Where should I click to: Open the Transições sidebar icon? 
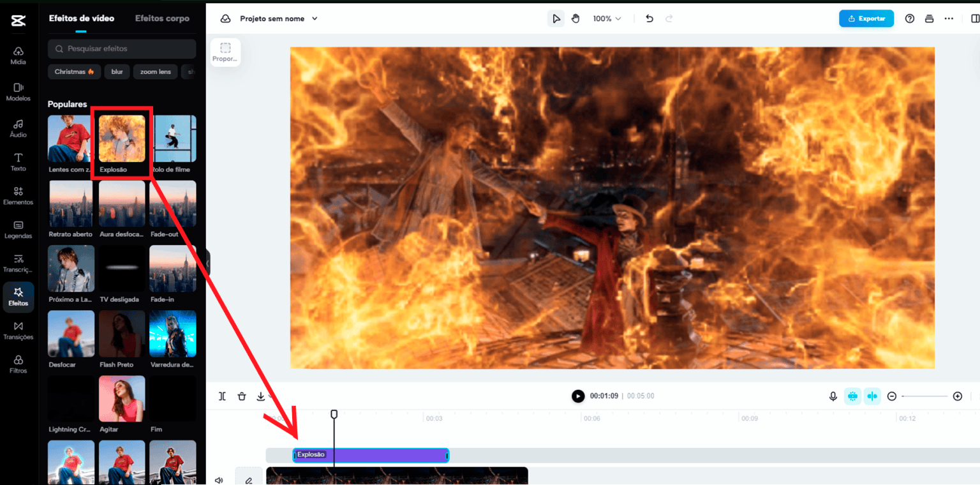(18, 331)
